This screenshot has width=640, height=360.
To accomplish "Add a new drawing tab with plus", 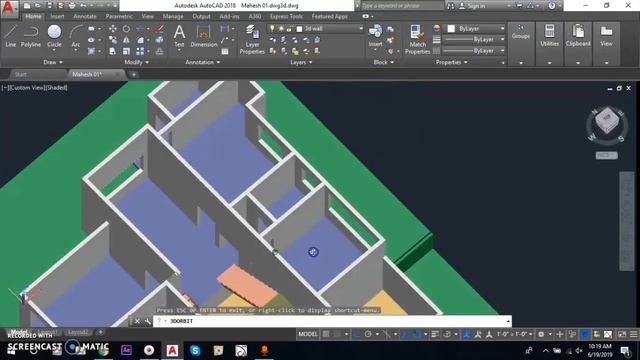I will (x=133, y=74).
